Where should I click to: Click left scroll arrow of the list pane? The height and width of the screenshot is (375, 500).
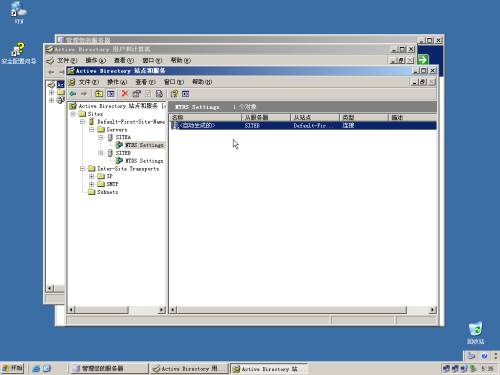tap(173, 310)
